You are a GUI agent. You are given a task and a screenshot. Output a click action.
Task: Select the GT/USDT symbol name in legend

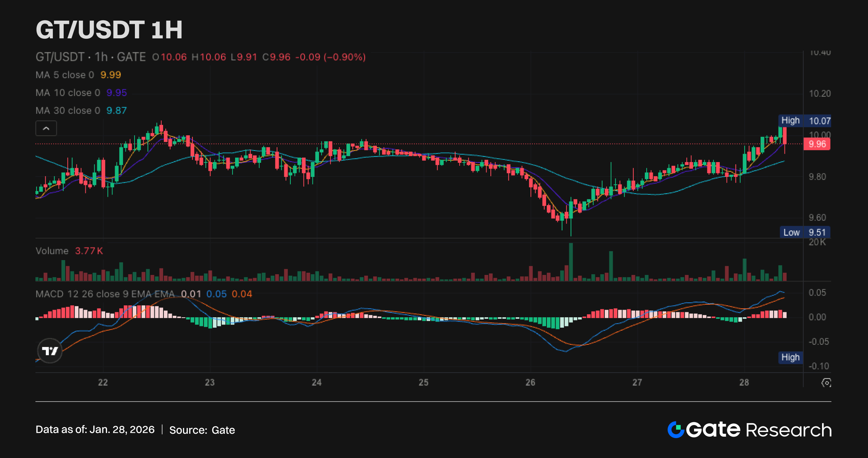pos(60,57)
